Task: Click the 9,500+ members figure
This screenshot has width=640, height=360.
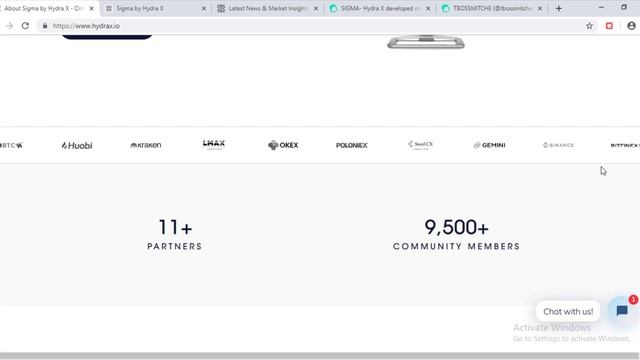Action: point(456,227)
